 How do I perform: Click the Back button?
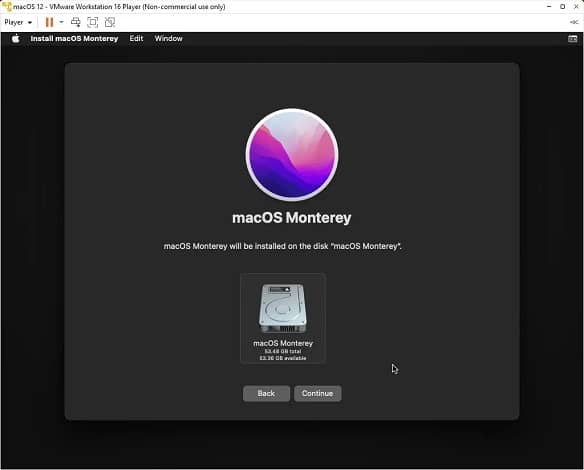tap(266, 393)
